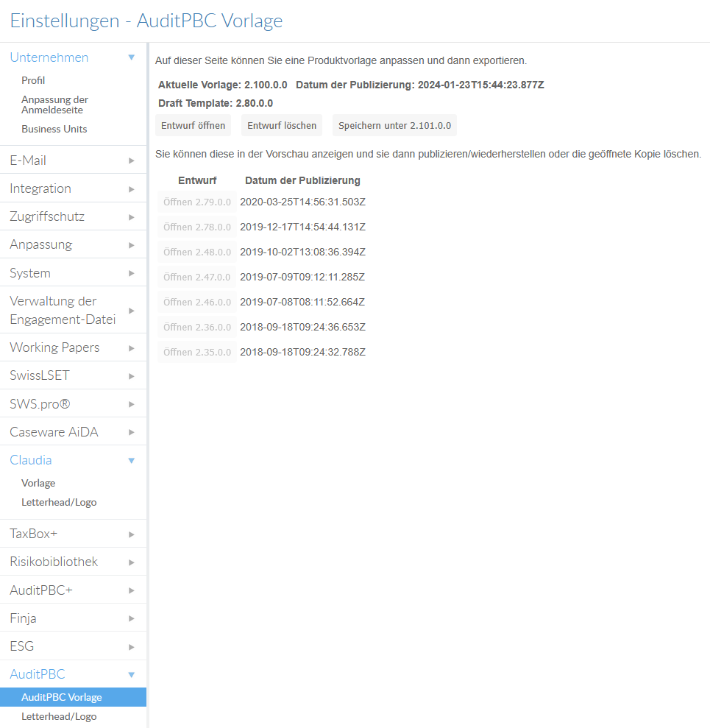Screen dimensions: 710x728
Task: Click the Claudia heading text
Action: [31, 460]
